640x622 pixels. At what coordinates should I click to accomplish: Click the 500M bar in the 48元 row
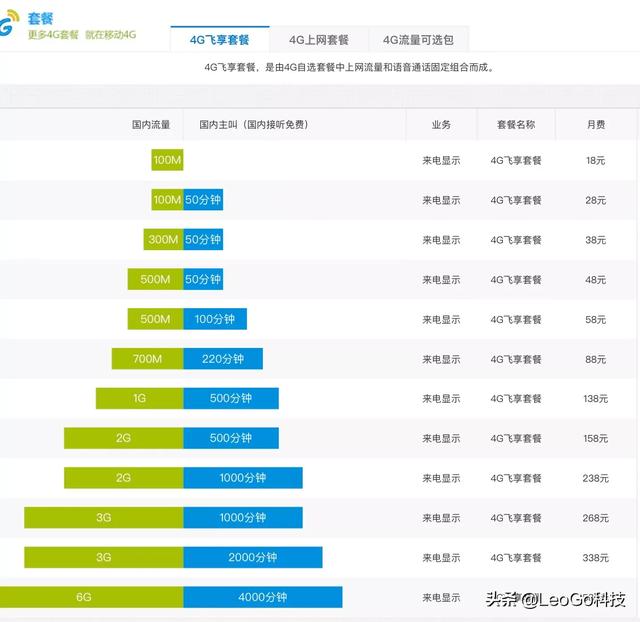[x=156, y=279]
